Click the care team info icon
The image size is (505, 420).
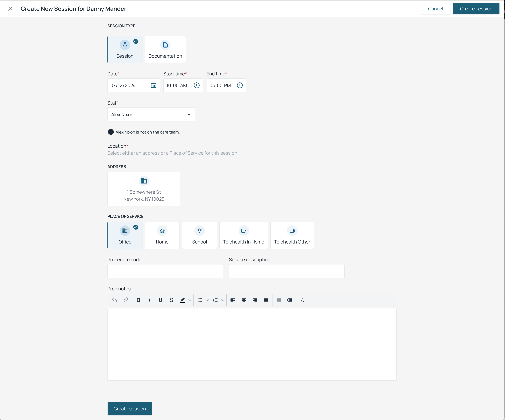[111, 132]
